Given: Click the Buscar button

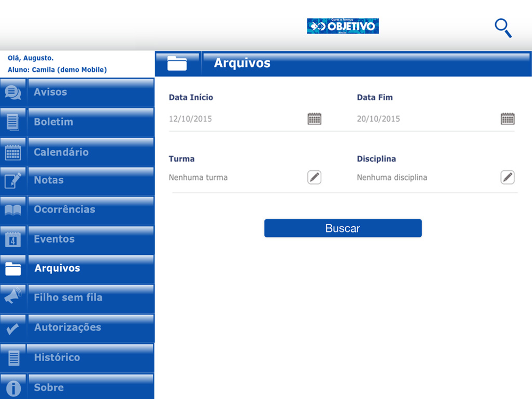Looking at the screenshot, I should tap(343, 228).
